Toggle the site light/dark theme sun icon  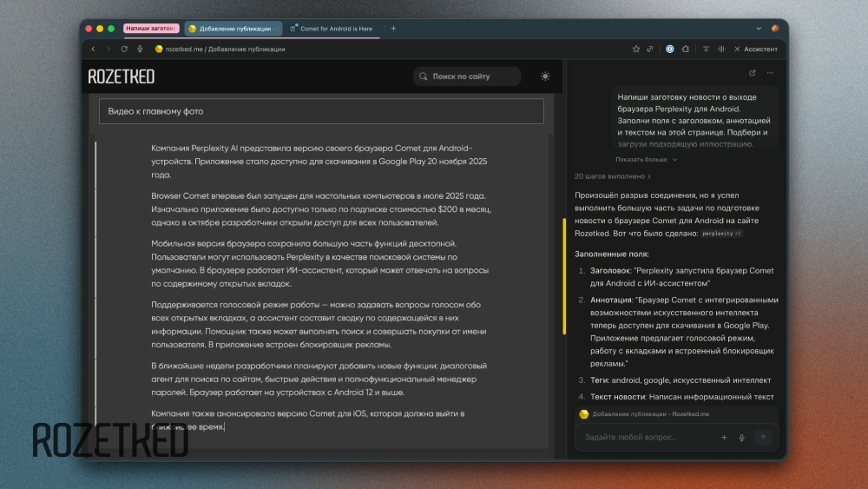[545, 76]
